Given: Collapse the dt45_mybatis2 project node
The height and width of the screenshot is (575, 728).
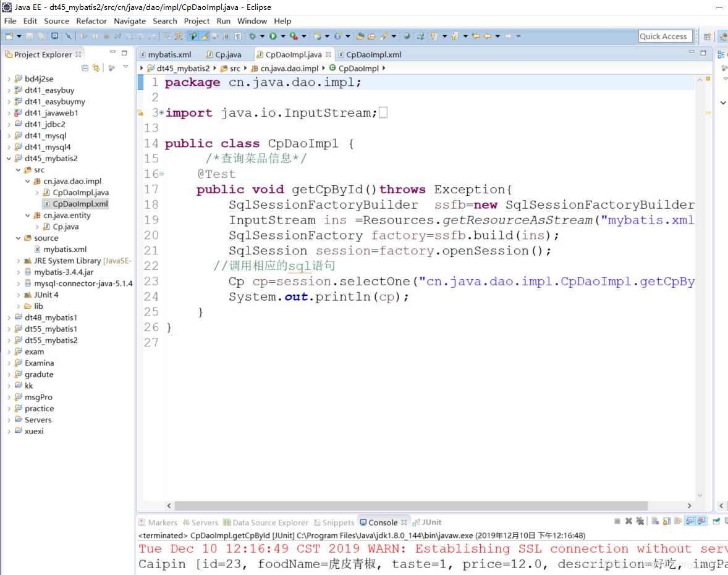Looking at the screenshot, I should [x=9, y=159].
